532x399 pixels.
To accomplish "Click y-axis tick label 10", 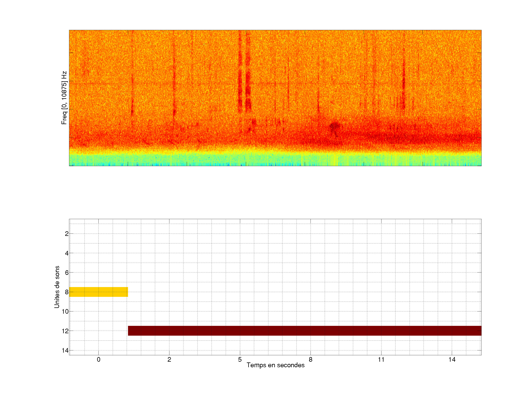I will coord(65,312).
